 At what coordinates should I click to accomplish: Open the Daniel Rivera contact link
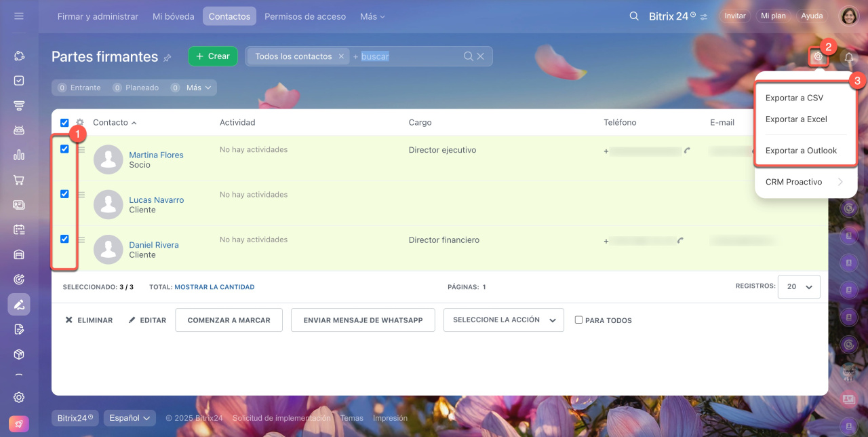click(154, 245)
